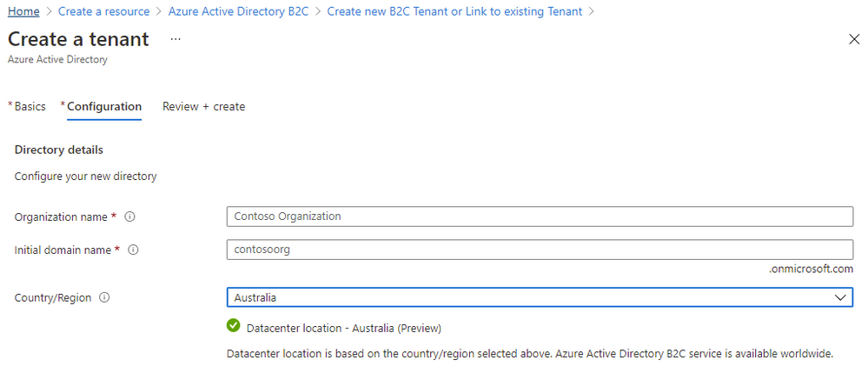Image resolution: width=868 pixels, height=373 pixels.
Task: Go to Azure Active Directory B2C breadcrumb
Action: coord(239,11)
